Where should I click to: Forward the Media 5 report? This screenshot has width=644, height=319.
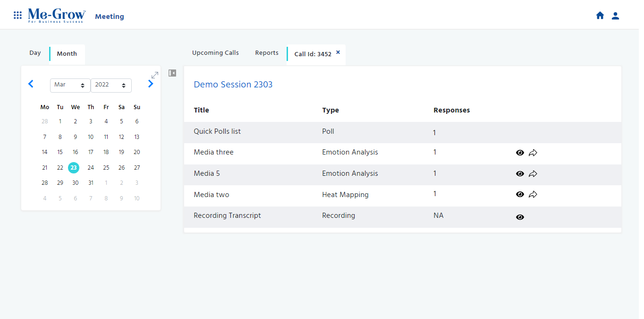click(x=533, y=173)
